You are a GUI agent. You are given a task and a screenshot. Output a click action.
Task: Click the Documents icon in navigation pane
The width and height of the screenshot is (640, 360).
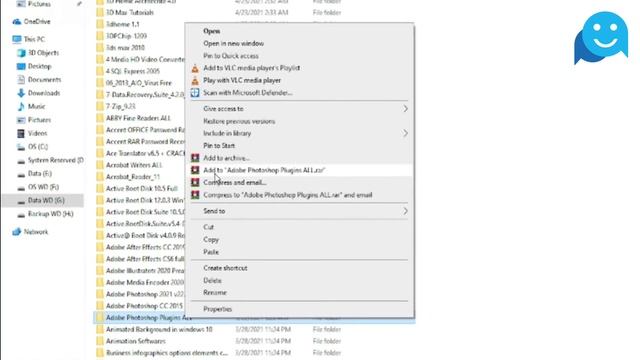pos(21,80)
